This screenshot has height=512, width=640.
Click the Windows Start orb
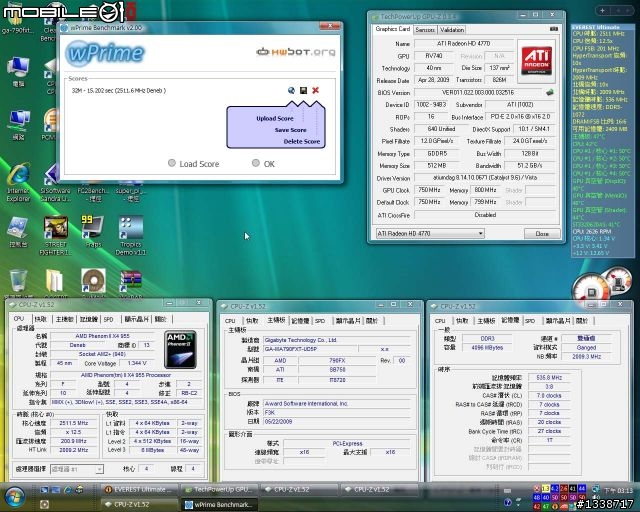click(x=15, y=496)
